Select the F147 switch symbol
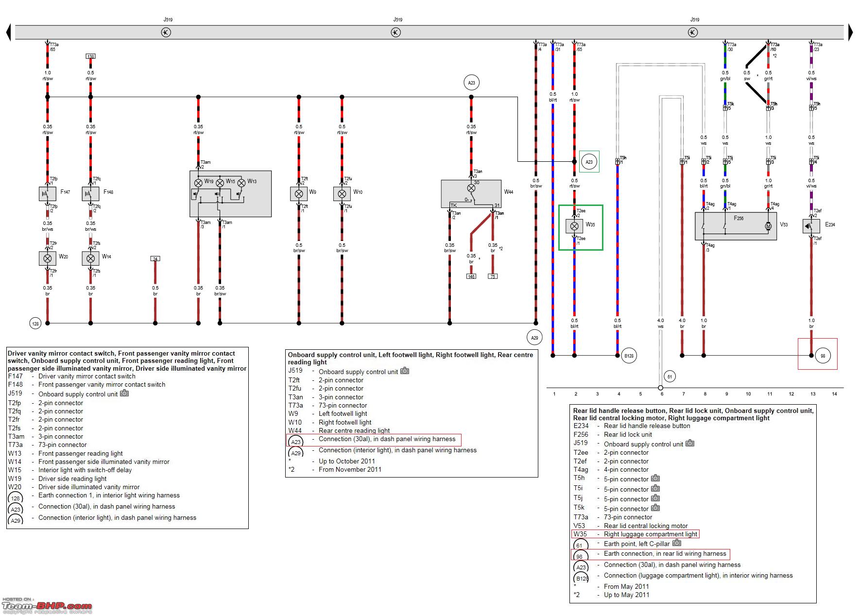 click(x=48, y=194)
